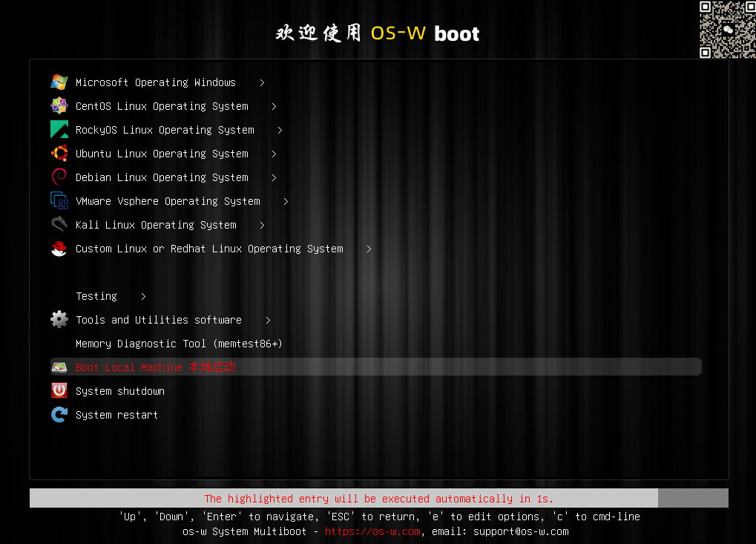Click the QR code in the corner
Screen dimensions: 756x544
[x=728, y=30]
